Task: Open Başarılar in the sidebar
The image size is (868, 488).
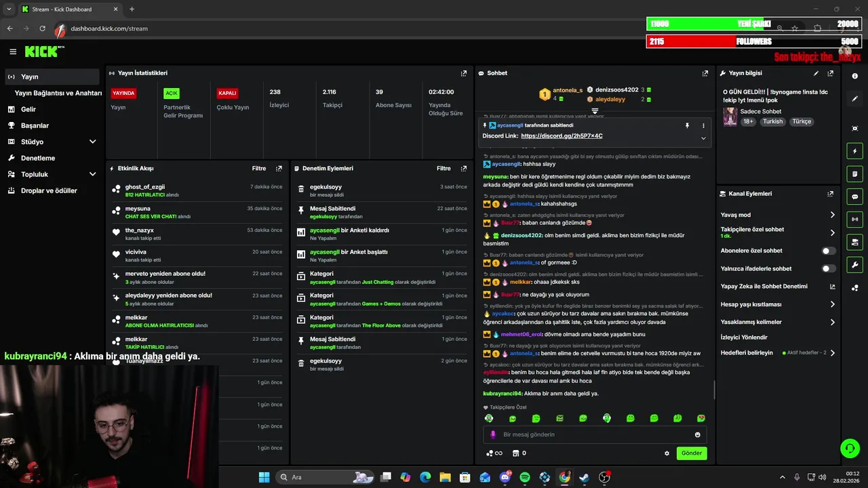Action: (52, 125)
